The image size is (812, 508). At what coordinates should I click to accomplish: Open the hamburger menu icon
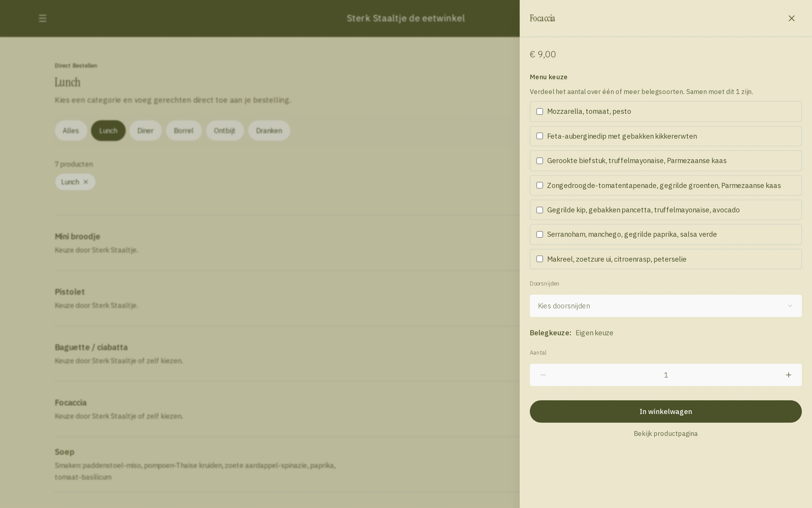pyautogui.click(x=43, y=18)
